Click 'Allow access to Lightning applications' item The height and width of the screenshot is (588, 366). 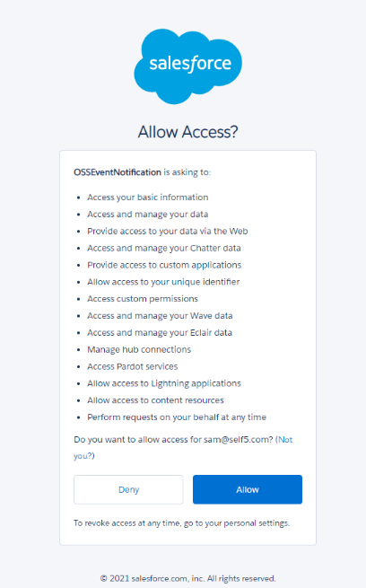[x=163, y=383]
